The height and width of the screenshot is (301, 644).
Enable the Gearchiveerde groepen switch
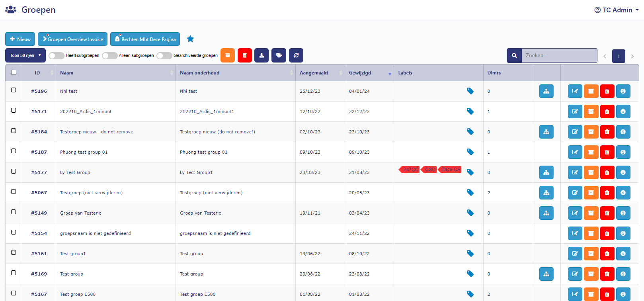pyautogui.click(x=164, y=56)
